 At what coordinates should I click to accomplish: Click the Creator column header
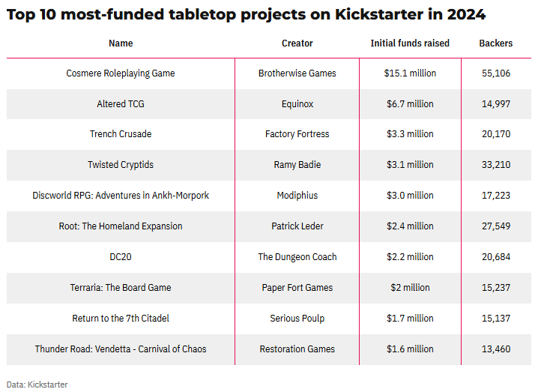(297, 43)
